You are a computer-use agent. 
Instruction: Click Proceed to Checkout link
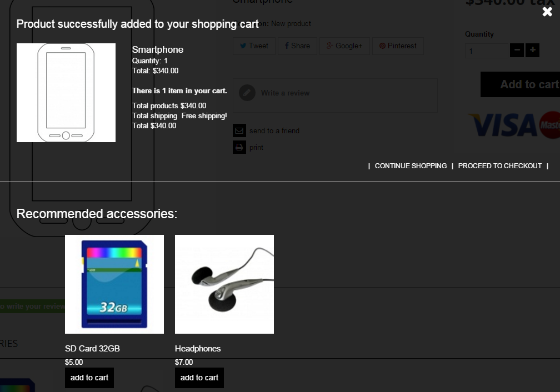coord(499,166)
